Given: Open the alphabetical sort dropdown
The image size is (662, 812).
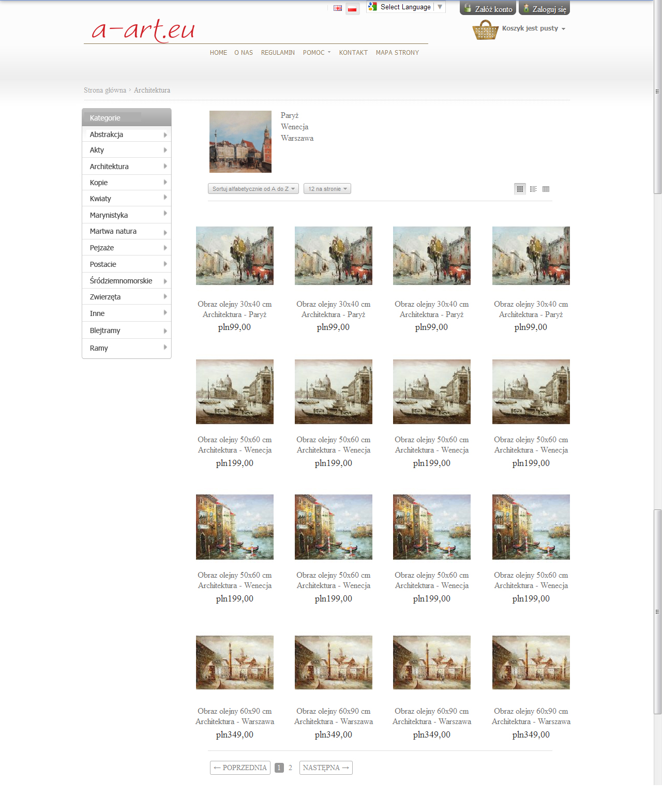Looking at the screenshot, I should pos(253,189).
